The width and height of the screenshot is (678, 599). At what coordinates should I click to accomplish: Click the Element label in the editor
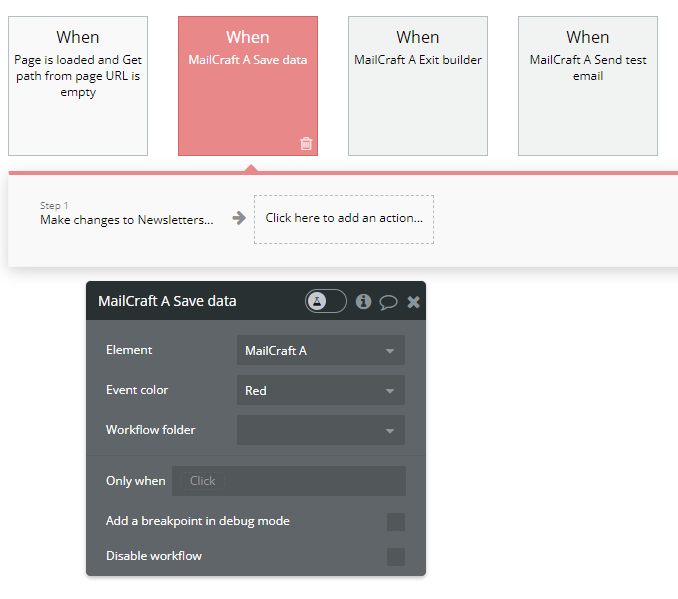pos(129,350)
